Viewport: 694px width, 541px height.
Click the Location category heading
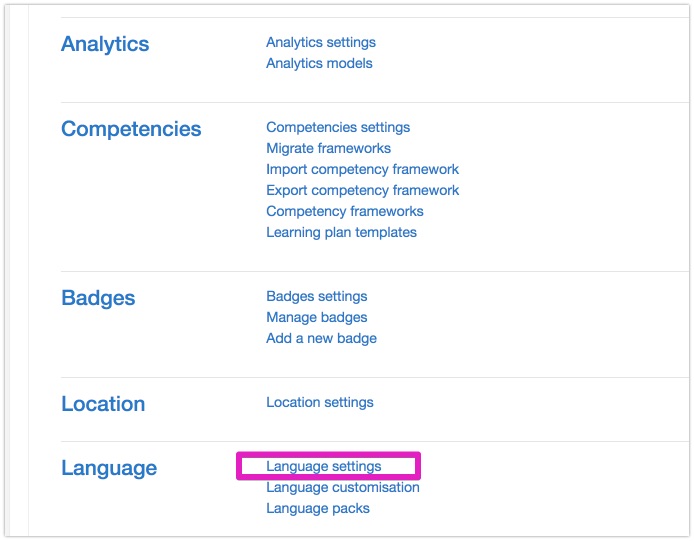(103, 404)
